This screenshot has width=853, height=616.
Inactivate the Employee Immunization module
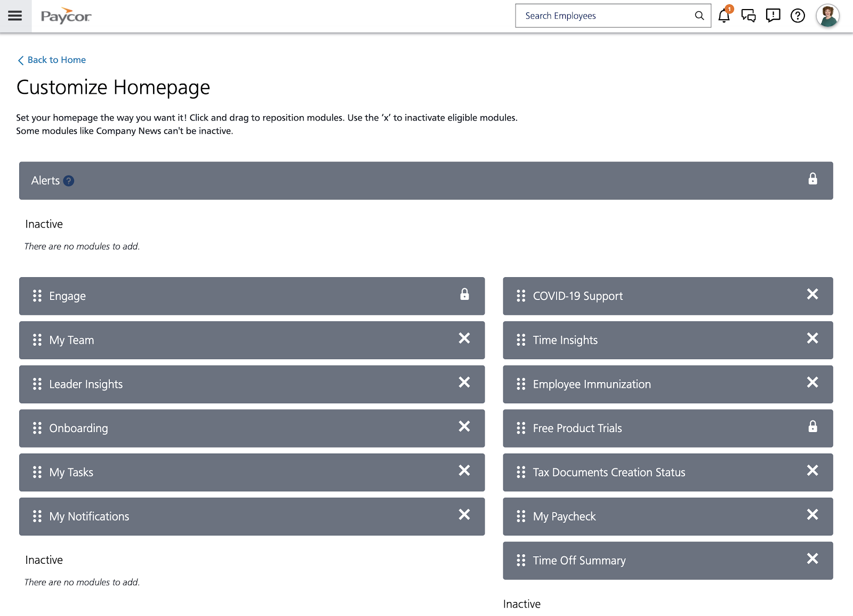coord(812,383)
